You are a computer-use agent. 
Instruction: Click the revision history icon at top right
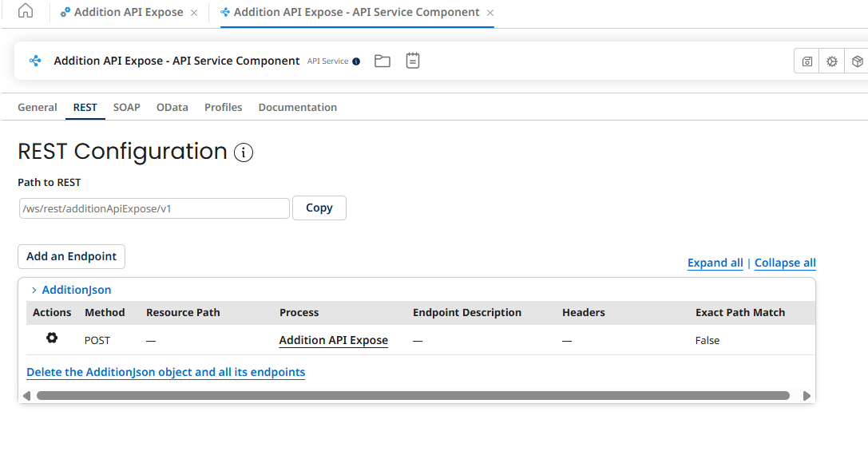807,61
